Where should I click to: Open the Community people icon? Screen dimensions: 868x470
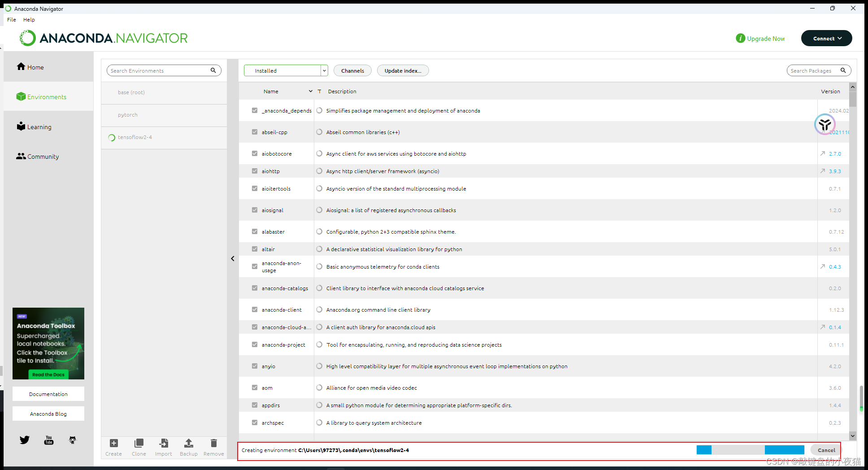click(21, 156)
